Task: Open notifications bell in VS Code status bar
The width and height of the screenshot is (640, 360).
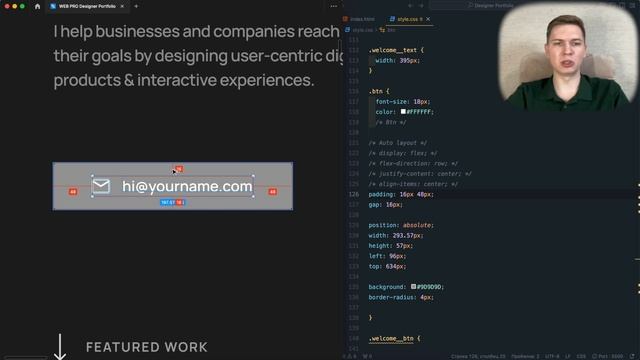Action: pyautogui.click(x=632, y=356)
